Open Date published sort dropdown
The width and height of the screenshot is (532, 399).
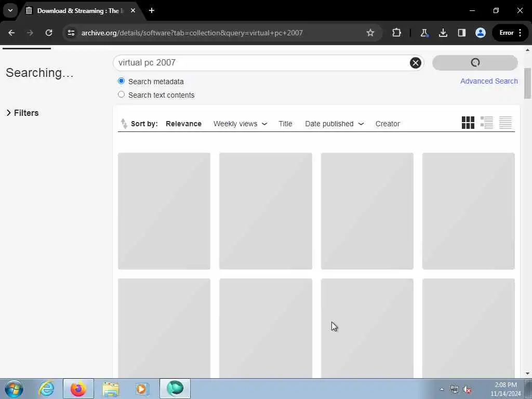point(334,124)
